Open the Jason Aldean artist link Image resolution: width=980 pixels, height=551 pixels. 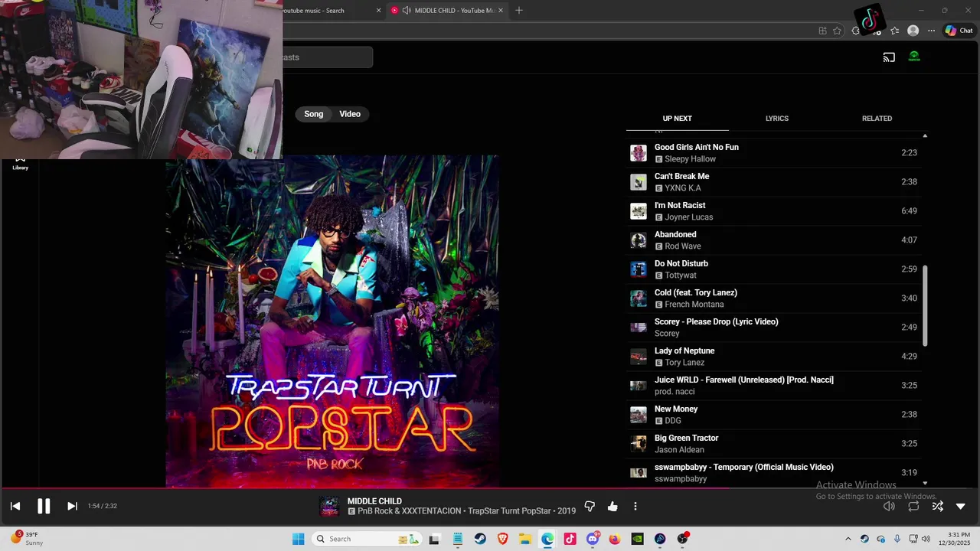(x=679, y=450)
